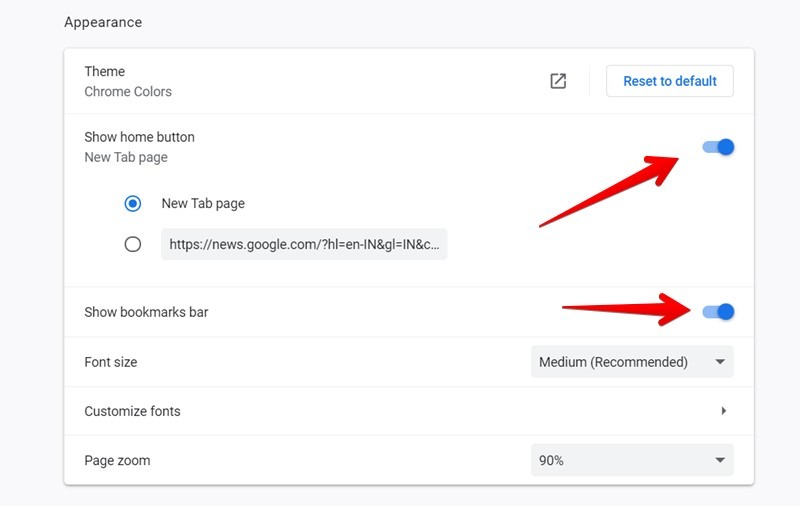Open the Chrome theme external link icon
This screenshot has width=800, height=506.
pos(558,81)
